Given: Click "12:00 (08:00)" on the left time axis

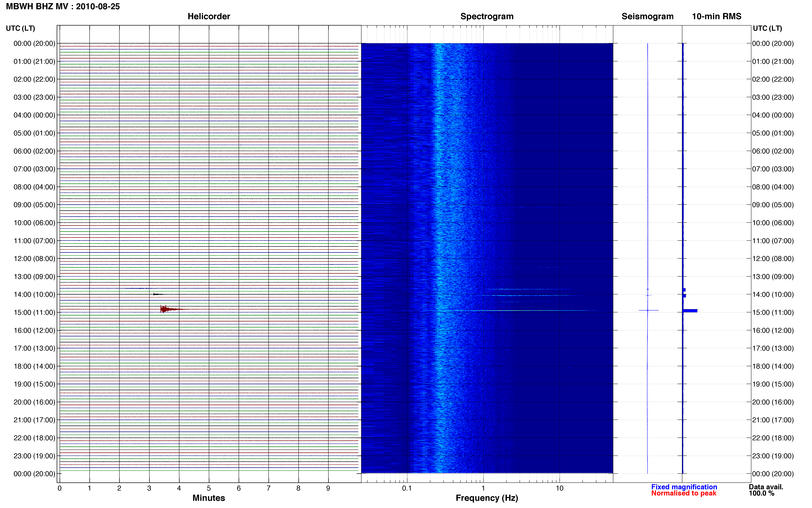Looking at the screenshot, I should click(34, 259).
